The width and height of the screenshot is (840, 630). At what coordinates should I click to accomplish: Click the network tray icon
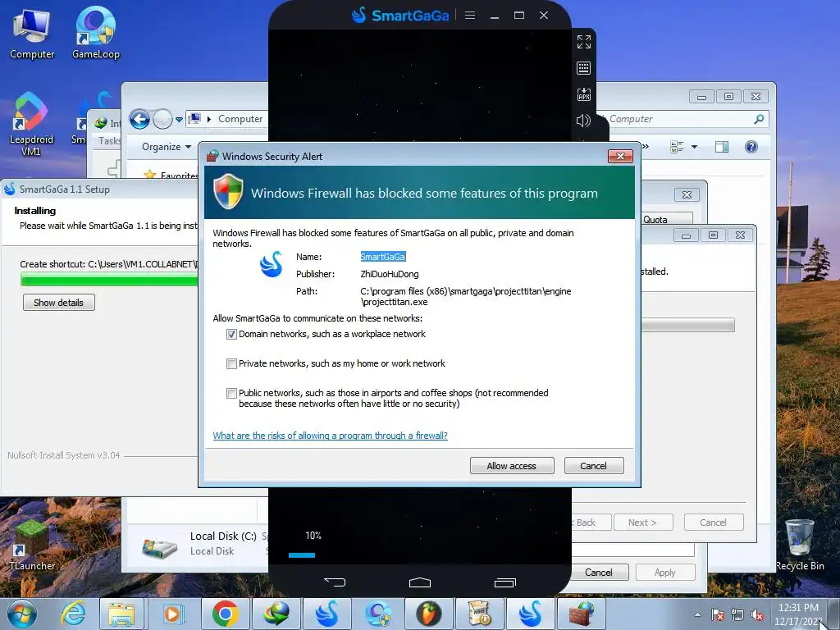pos(737,615)
